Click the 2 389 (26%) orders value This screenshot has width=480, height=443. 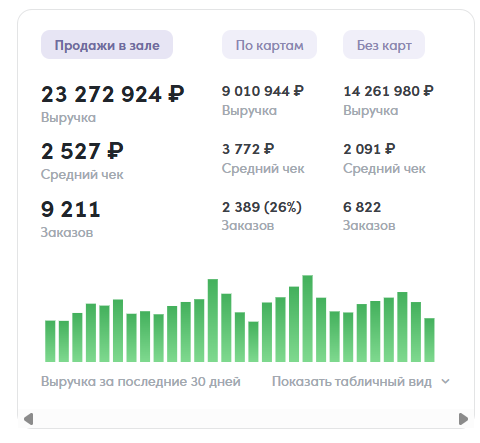click(262, 207)
